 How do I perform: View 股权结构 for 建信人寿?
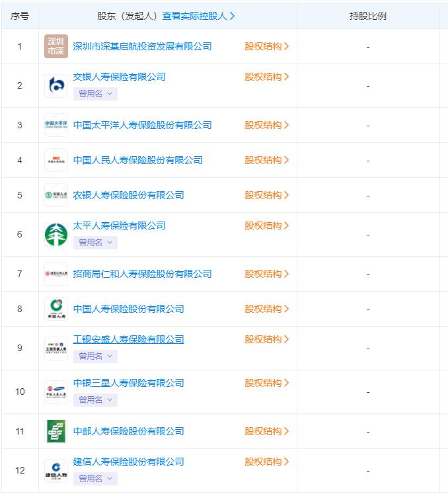pos(266,462)
